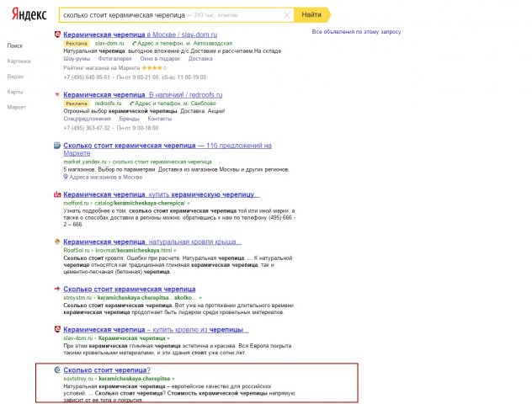Switch to Видео search
532x404 pixels.
tap(15, 77)
